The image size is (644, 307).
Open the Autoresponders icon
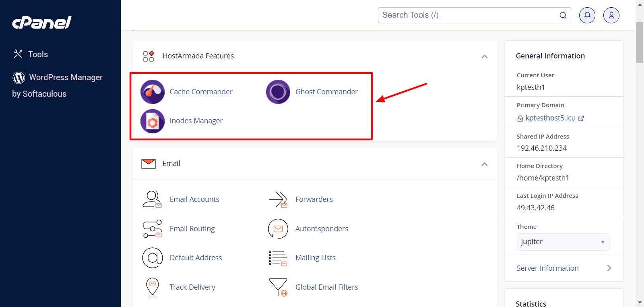tap(278, 229)
